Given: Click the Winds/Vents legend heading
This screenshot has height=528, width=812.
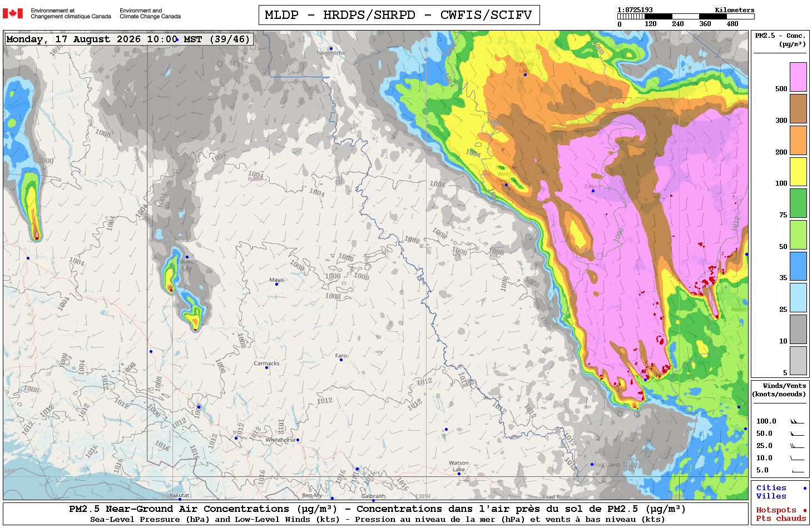Looking at the screenshot, I should click(780, 390).
